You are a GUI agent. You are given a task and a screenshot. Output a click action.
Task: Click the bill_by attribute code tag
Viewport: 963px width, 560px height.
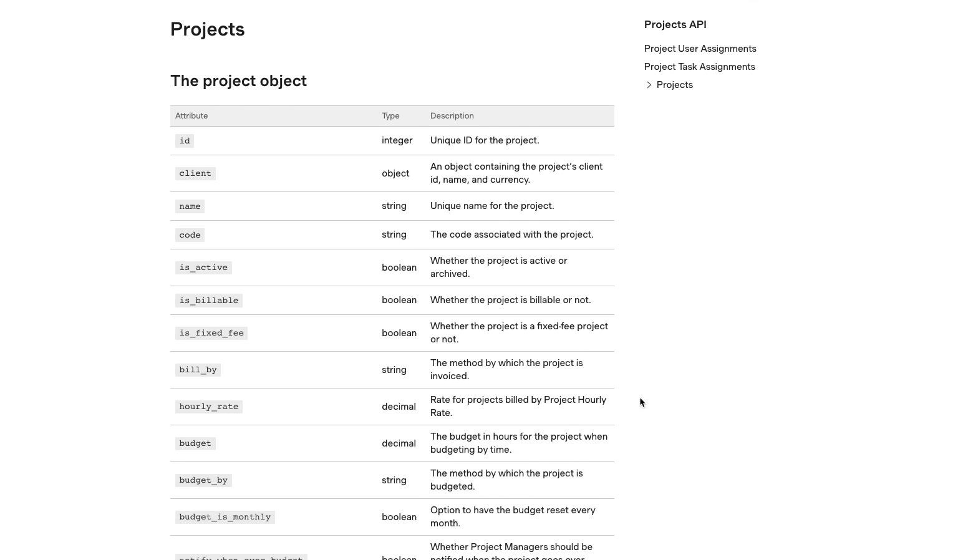pyautogui.click(x=198, y=370)
